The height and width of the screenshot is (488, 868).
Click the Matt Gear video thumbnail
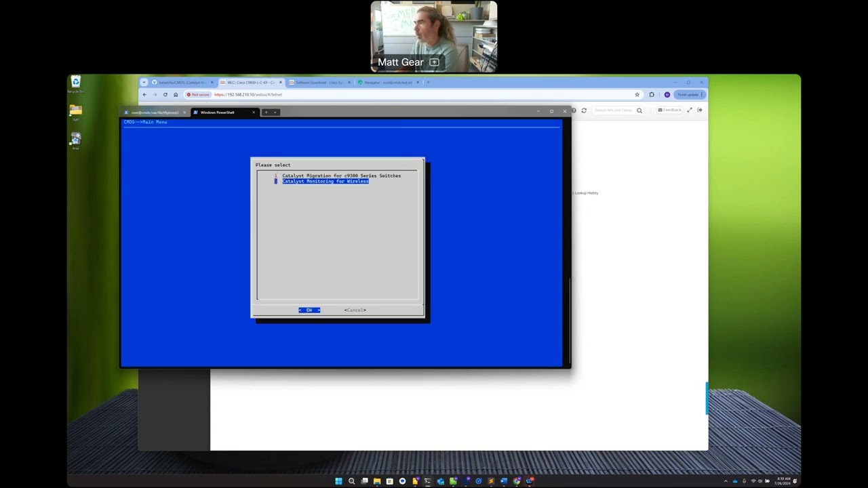[434, 37]
